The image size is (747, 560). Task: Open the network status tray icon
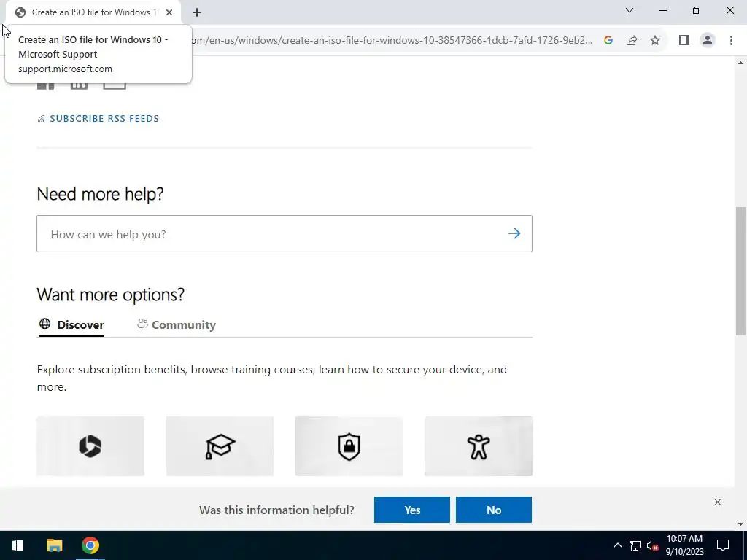tap(635, 545)
